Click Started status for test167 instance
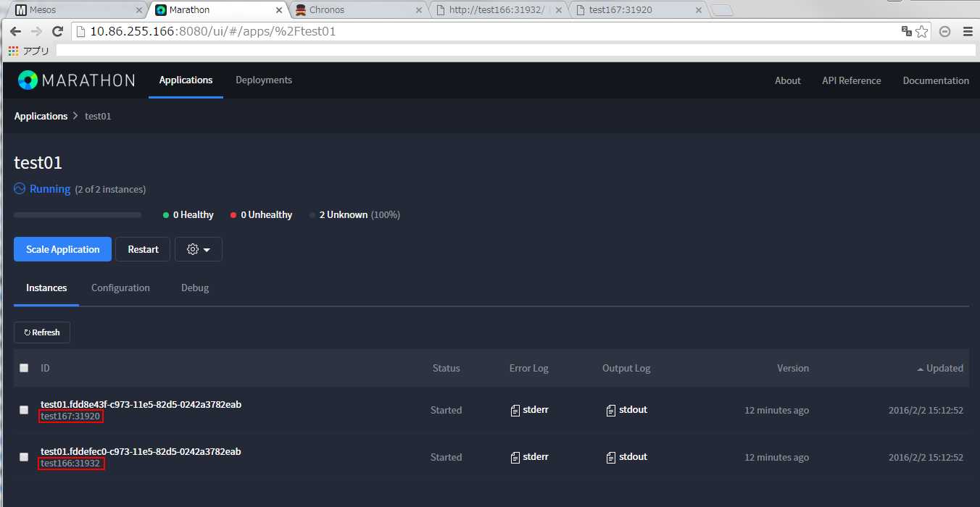 click(x=446, y=410)
